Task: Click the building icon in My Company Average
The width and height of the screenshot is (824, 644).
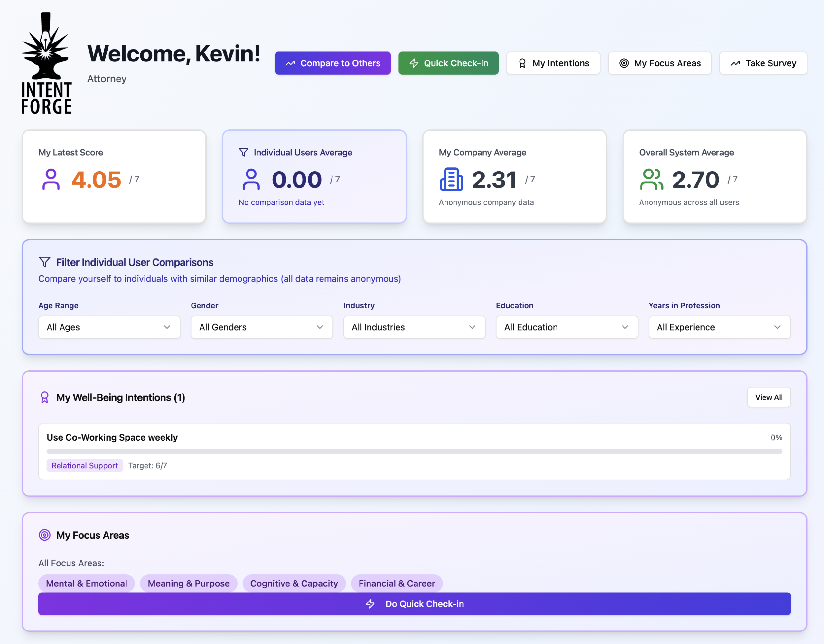Action: tap(451, 179)
